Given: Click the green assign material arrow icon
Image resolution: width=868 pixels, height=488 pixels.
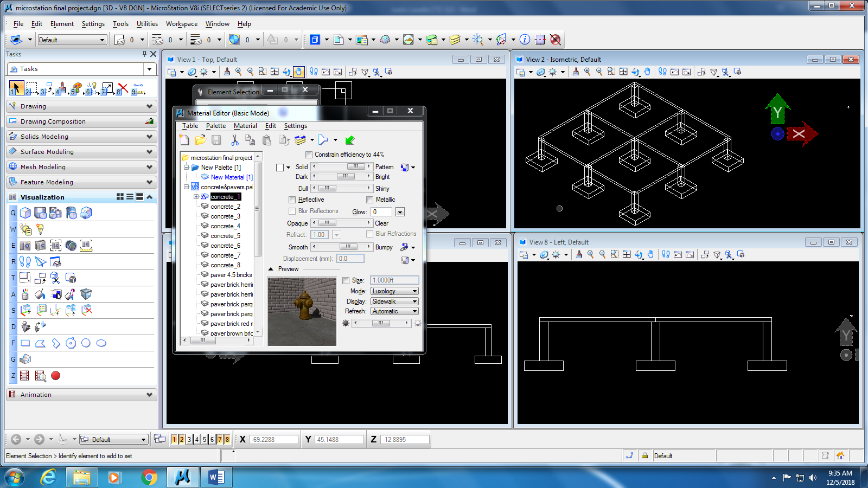Looking at the screenshot, I should pyautogui.click(x=350, y=140).
